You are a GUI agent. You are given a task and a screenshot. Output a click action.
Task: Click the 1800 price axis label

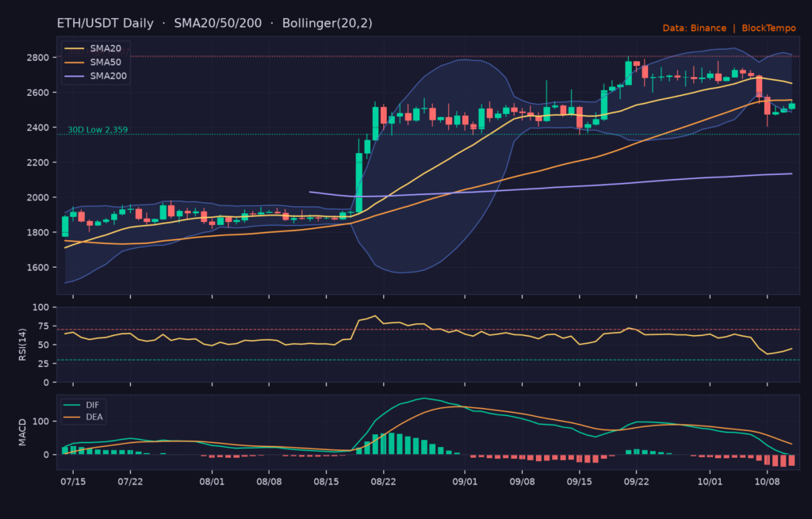(x=38, y=232)
